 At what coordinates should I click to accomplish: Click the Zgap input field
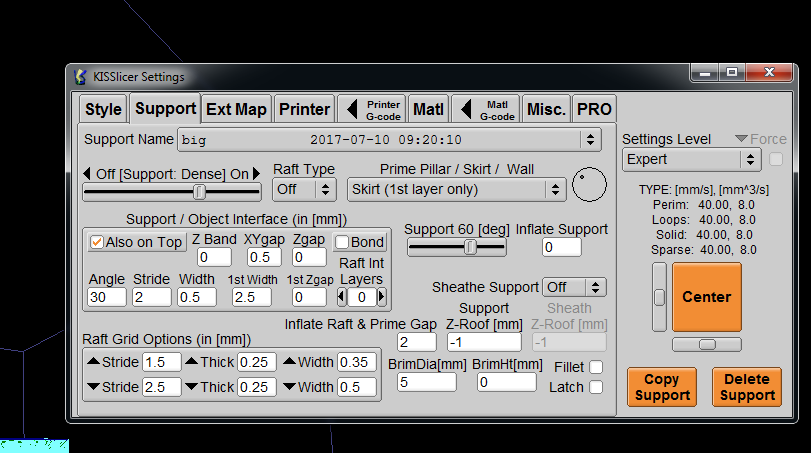point(309,257)
